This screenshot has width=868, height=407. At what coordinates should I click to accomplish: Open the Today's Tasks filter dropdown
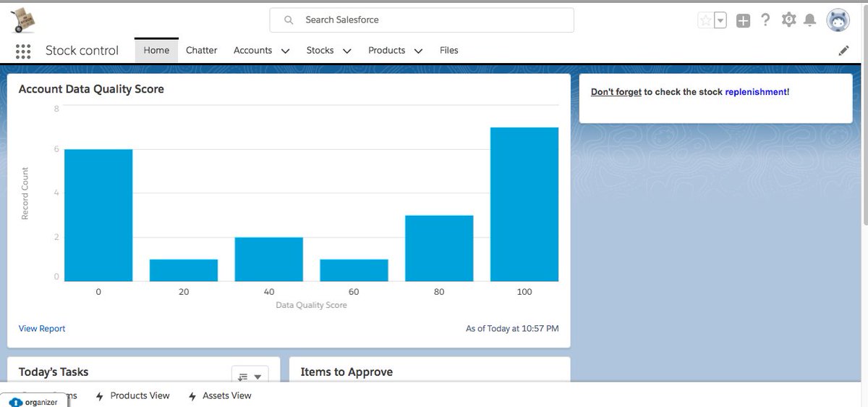tap(250, 376)
